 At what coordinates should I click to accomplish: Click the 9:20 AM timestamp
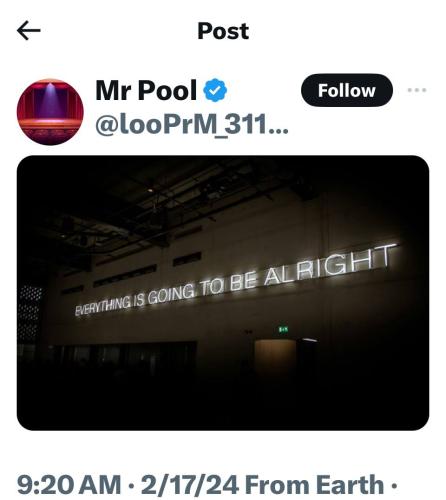coord(69,485)
